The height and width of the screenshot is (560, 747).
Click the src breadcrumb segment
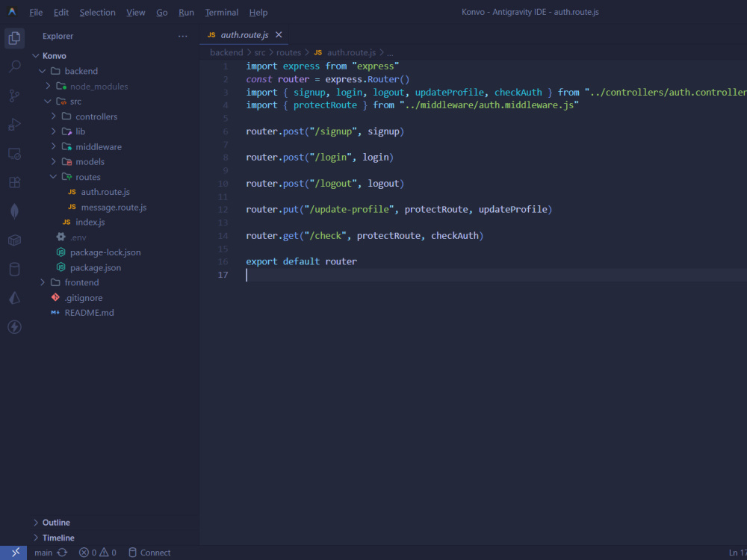point(260,52)
